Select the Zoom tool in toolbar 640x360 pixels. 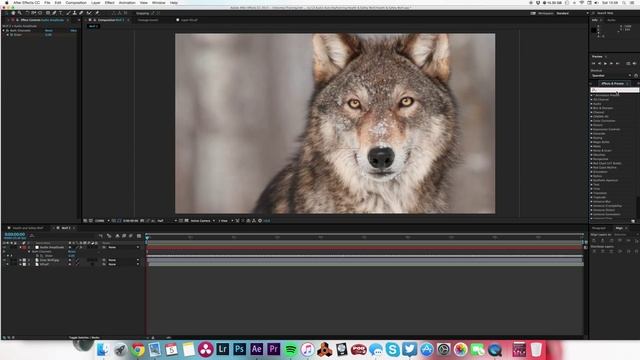pos(20,13)
